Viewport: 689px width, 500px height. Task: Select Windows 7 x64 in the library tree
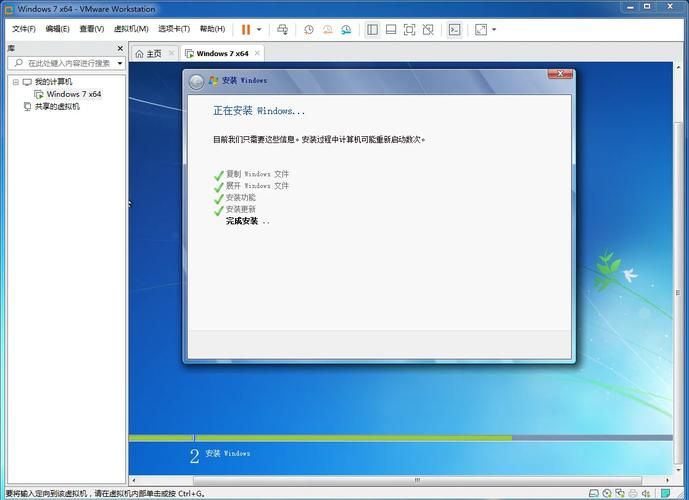(74, 94)
